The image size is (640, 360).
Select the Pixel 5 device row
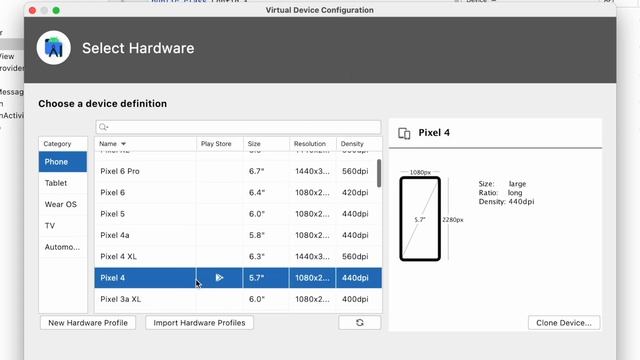point(238,213)
